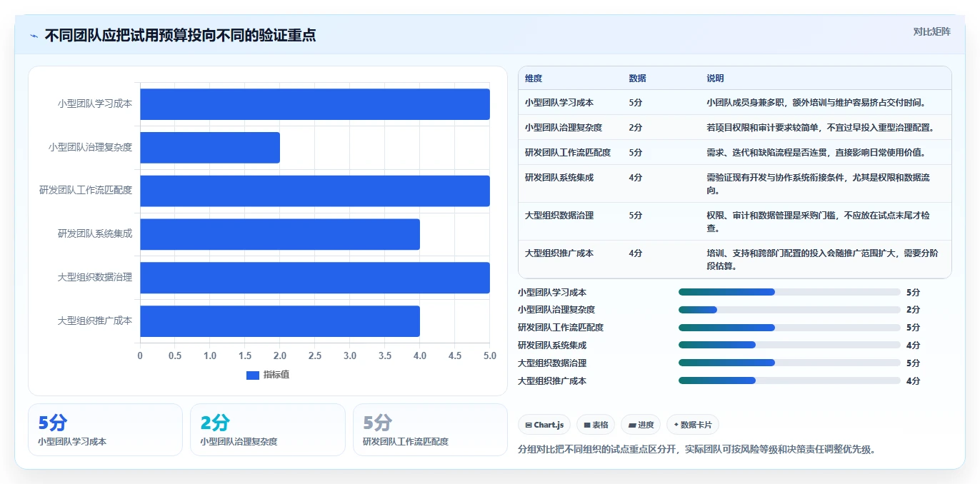Click the 小型团队治理复杂度 progress bar
Image resolution: width=980 pixels, height=484 pixels.
pyautogui.click(x=789, y=310)
